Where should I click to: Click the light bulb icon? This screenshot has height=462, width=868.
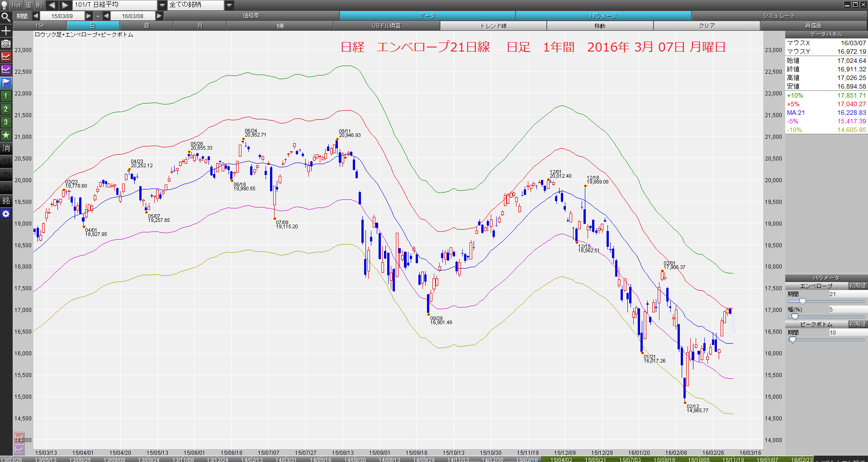(5, 5)
